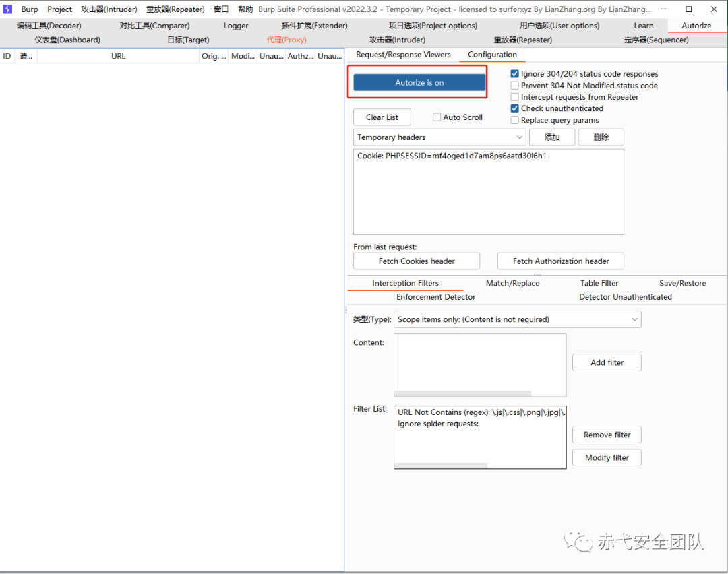Viewport: 728px width, 574px height.
Task: Uncheck Ignore 304/204 status code responses
Action: pos(514,74)
